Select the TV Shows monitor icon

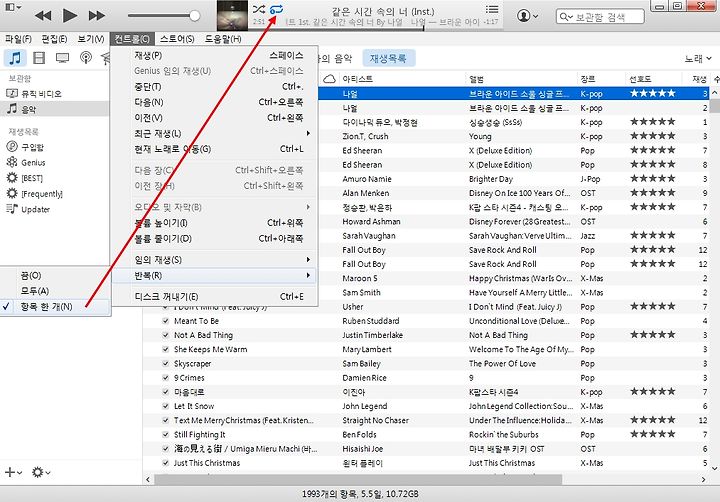62,58
